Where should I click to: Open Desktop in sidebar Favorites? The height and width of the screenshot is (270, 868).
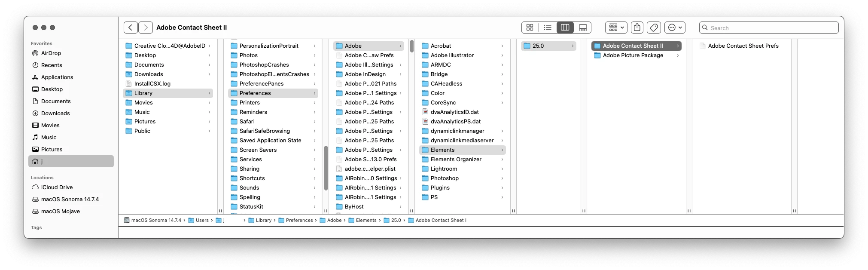pos(71,89)
